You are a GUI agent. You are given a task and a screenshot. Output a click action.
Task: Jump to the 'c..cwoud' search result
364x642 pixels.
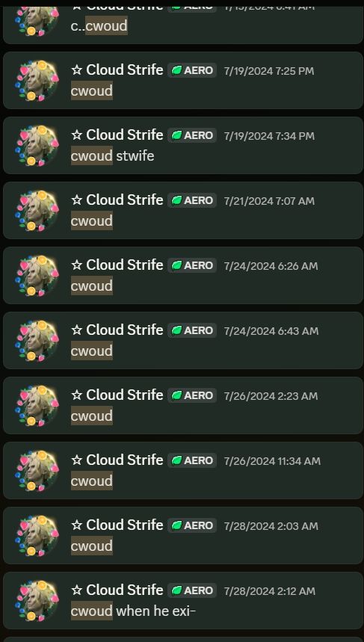click(183, 21)
